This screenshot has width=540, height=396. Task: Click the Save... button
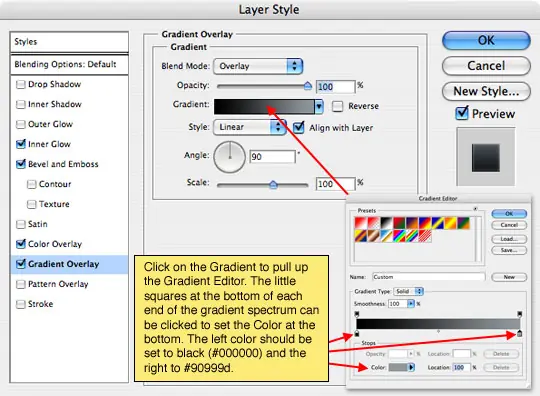point(509,250)
